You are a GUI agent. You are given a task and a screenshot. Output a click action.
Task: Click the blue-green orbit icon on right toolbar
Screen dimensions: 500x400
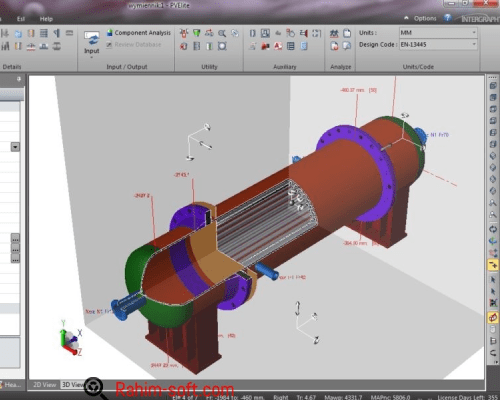[x=493, y=241]
